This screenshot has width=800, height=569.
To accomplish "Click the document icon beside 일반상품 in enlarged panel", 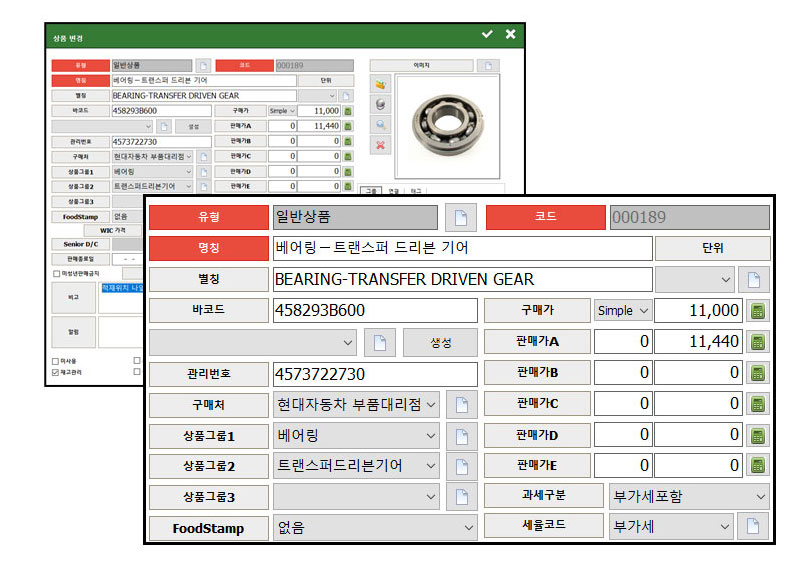I will [x=461, y=217].
